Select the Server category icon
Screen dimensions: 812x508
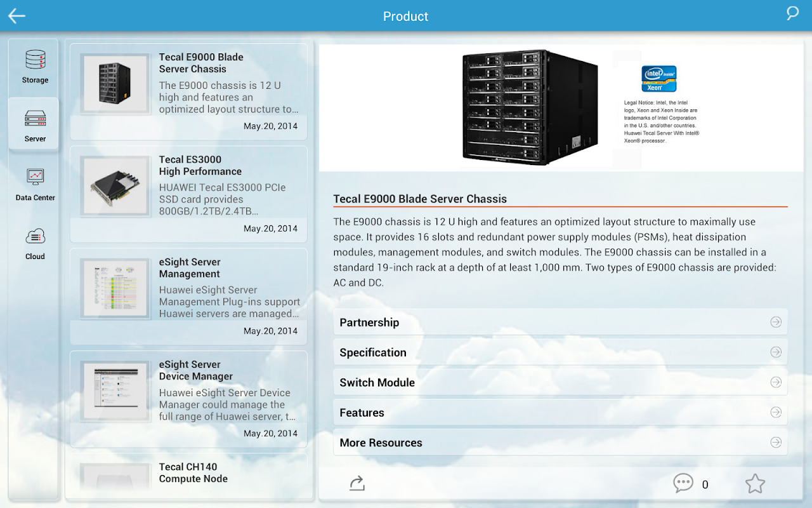click(35, 118)
